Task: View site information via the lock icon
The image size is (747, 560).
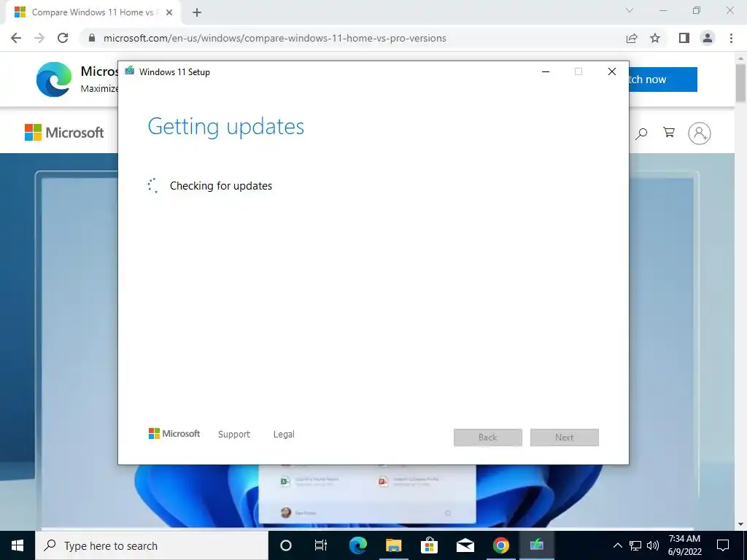Action: tap(91, 38)
